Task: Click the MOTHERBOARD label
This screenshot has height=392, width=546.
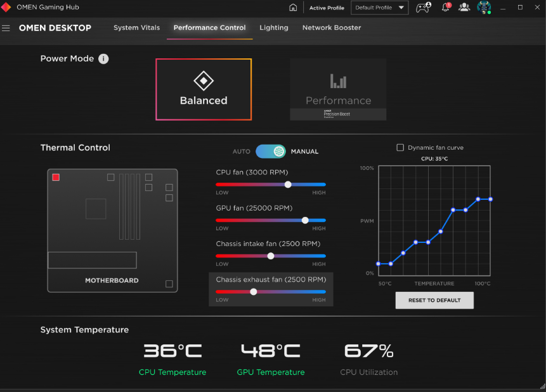Action: [112, 280]
